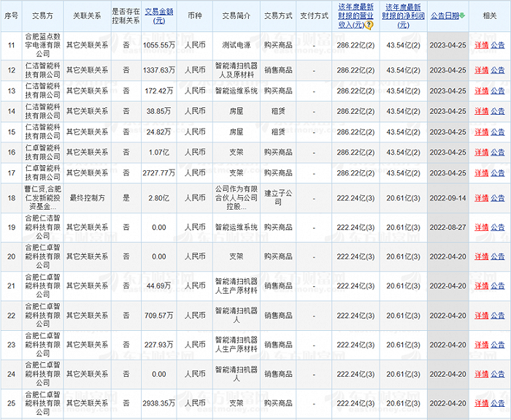Sort by 交易金额(元) column header
This screenshot has width=511, height=420.
159,16
